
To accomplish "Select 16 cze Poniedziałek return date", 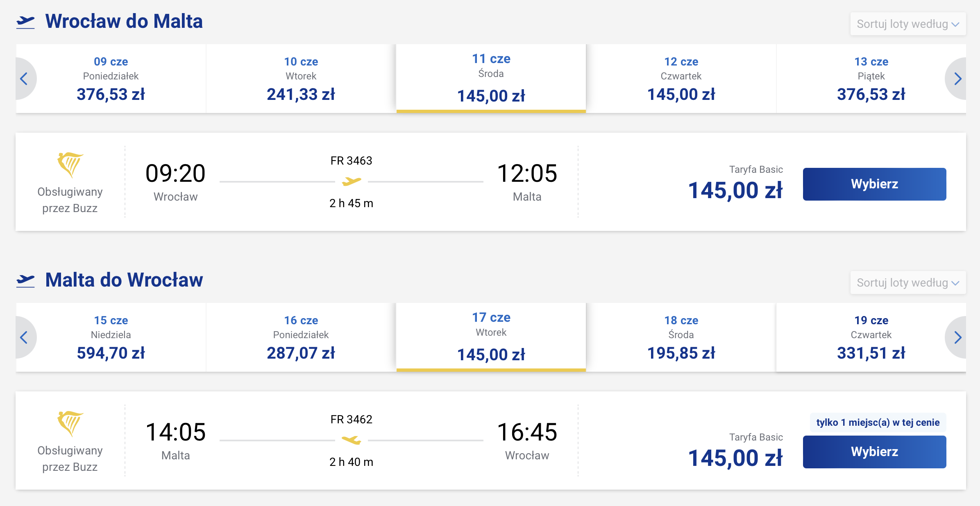I will pos(301,337).
